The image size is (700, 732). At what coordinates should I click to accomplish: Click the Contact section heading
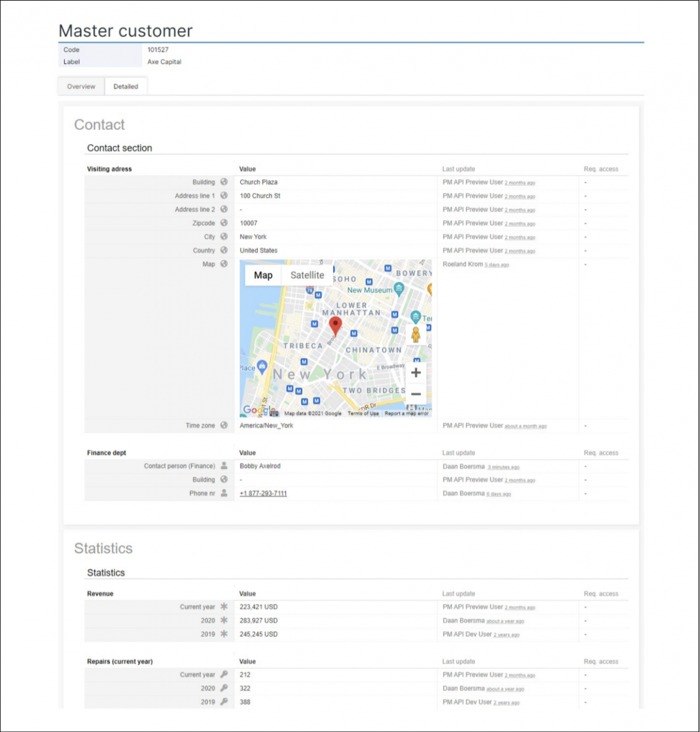click(120, 148)
